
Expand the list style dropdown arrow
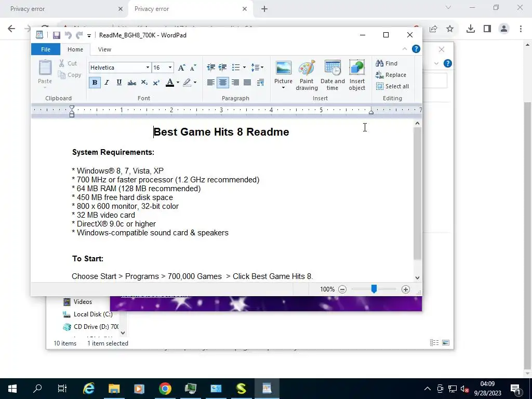point(244,68)
